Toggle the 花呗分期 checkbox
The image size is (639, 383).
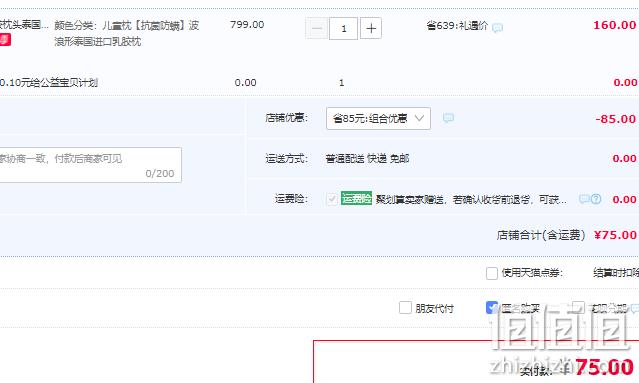(x=578, y=308)
